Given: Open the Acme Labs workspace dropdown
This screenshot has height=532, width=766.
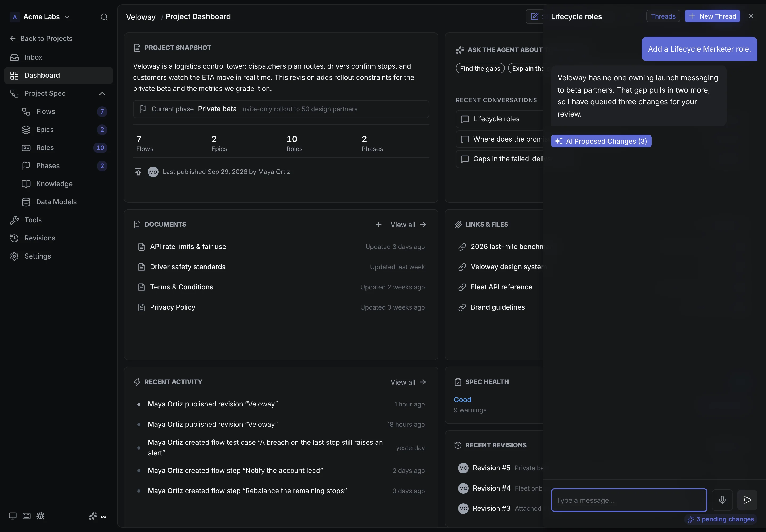Looking at the screenshot, I should [40, 17].
